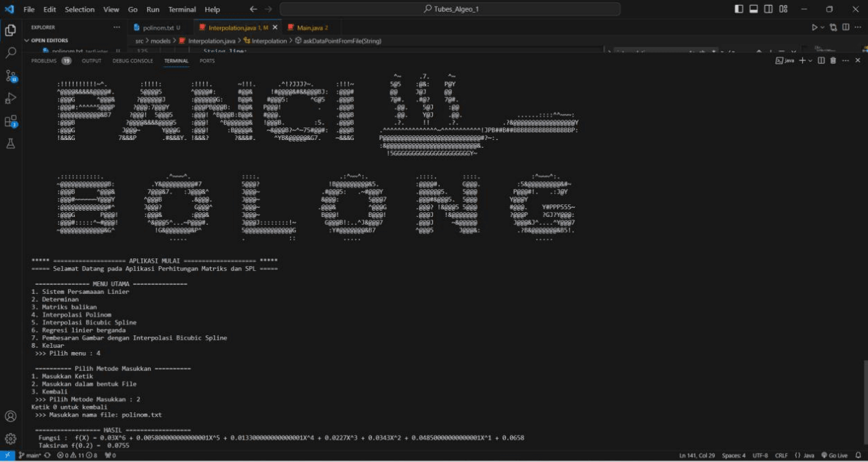Viewport: 868px width, 462px height.
Task: Toggle the bottom panel layout button
Action: [754, 9]
